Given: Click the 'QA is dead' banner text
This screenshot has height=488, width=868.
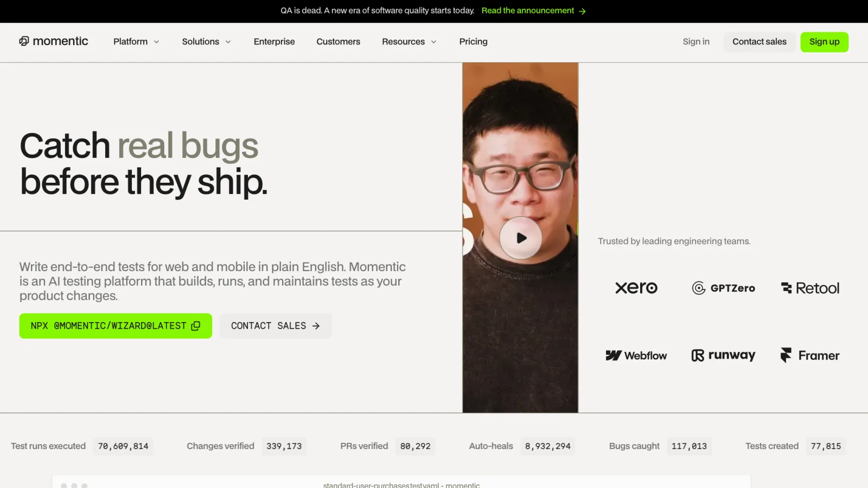Looking at the screenshot, I should click(x=378, y=11).
